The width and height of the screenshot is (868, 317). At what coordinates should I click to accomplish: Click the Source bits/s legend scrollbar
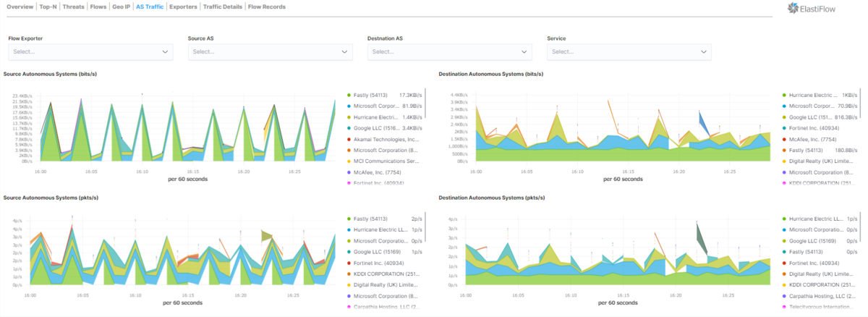(425, 103)
